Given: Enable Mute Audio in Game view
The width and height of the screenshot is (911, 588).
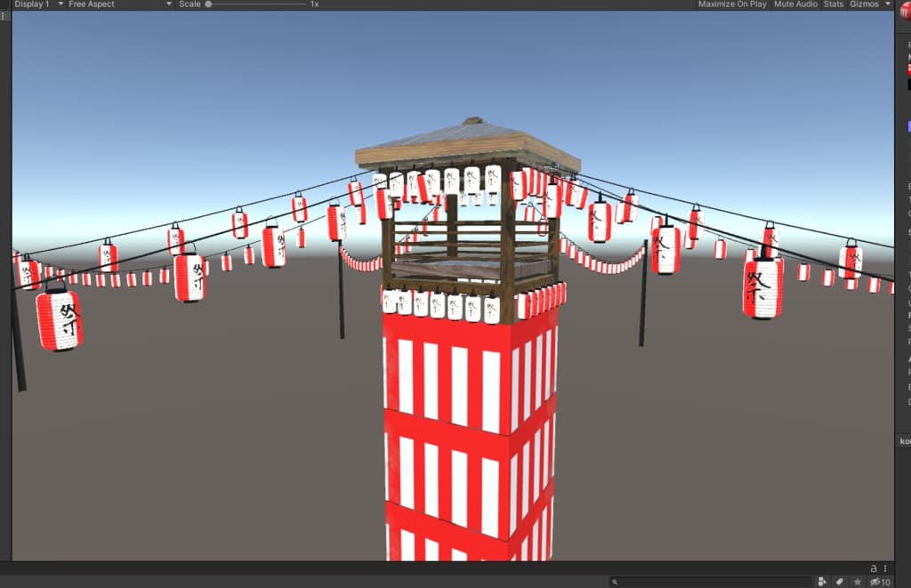Looking at the screenshot, I should (795, 4).
